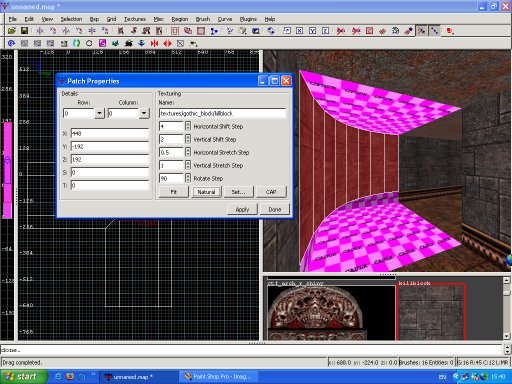Viewport: 512px width, 384px height.
Task: Click the Select Inside icon
Action: (x=159, y=31)
